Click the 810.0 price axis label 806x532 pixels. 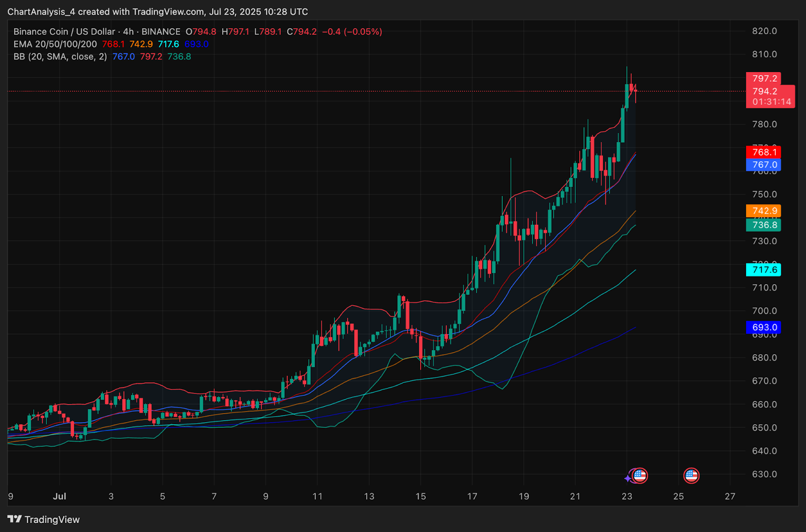click(x=765, y=54)
